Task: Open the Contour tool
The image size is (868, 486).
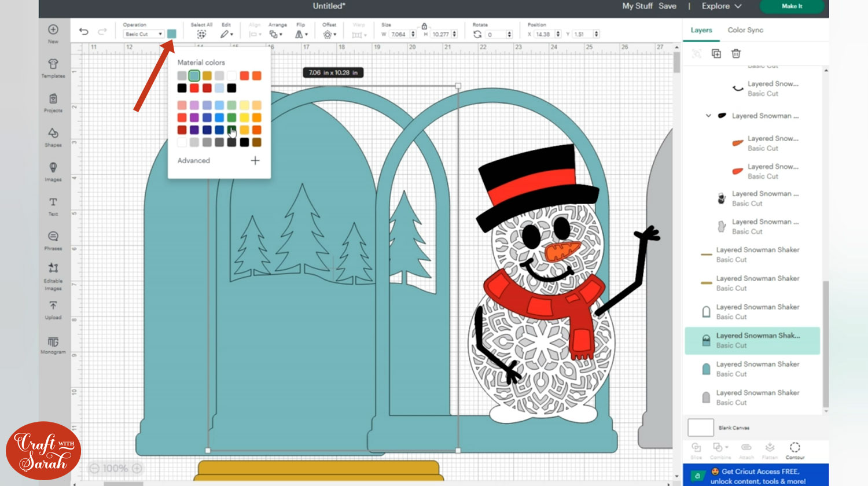Action: tap(795, 451)
